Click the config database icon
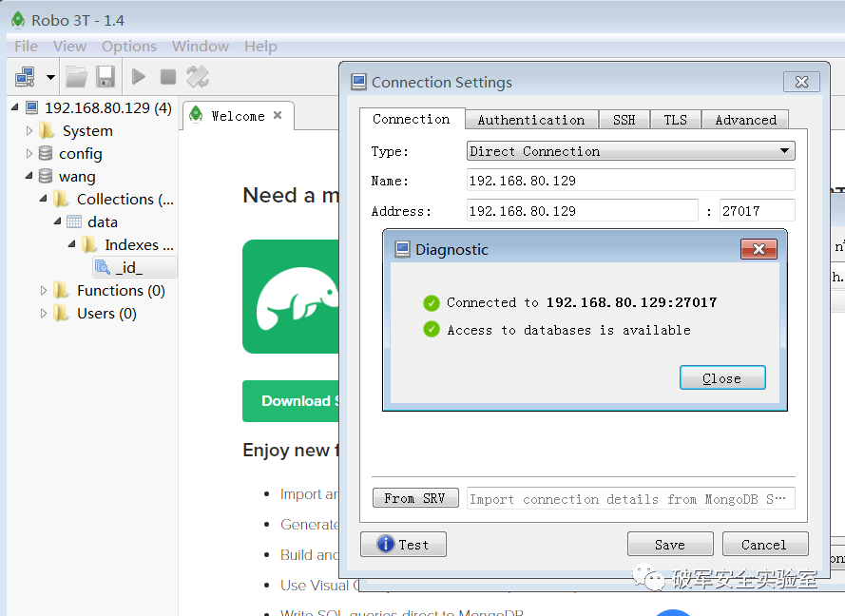 coord(46,154)
